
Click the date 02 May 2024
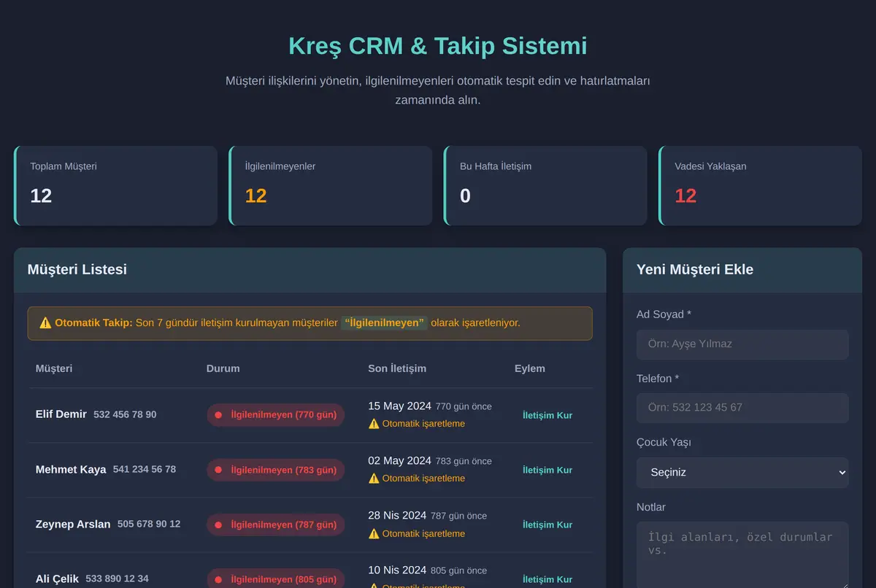(399, 460)
